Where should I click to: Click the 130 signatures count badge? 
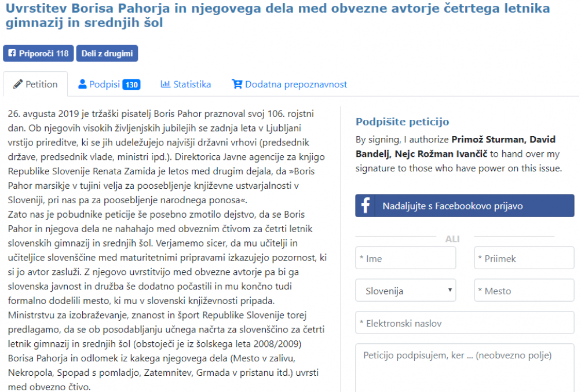[131, 85]
